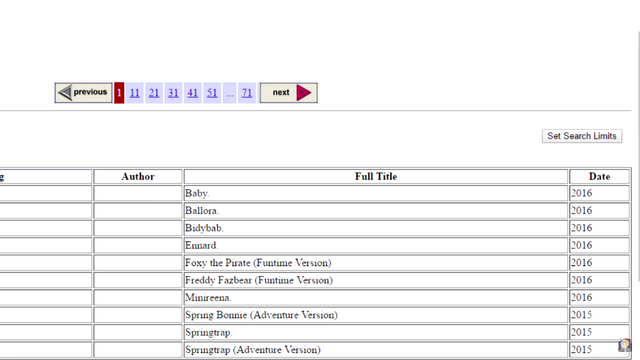Select current page 1 indicator
The image size is (640, 360).
click(x=119, y=93)
